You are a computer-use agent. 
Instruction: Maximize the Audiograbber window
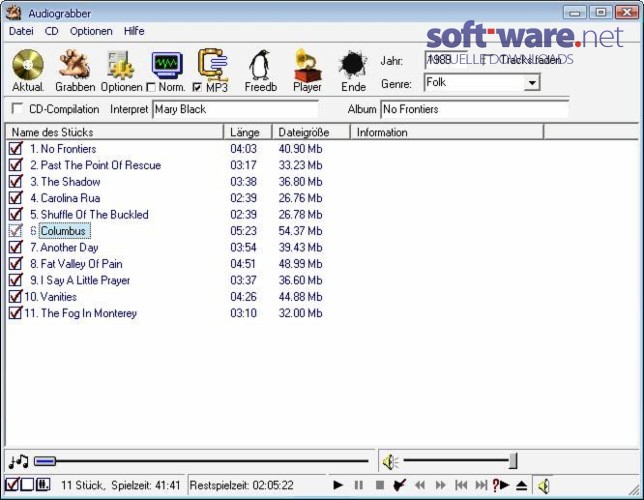(x=600, y=12)
